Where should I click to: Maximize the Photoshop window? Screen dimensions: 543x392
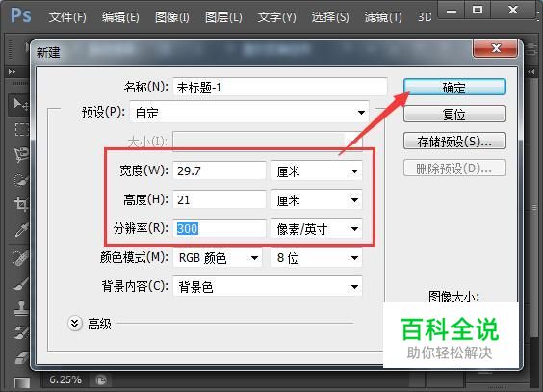point(478,10)
